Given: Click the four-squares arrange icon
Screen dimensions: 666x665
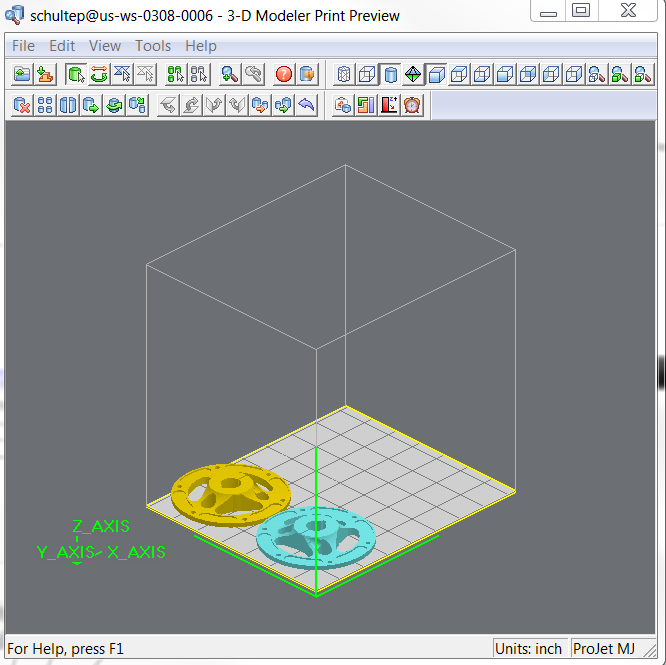Looking at the screenshot, I should click(45, 105).
